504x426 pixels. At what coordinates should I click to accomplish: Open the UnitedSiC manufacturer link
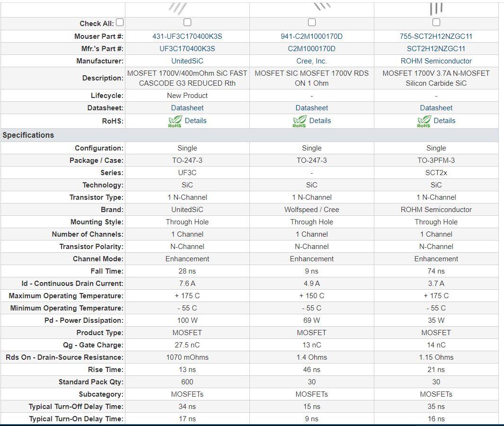[187, 61]
